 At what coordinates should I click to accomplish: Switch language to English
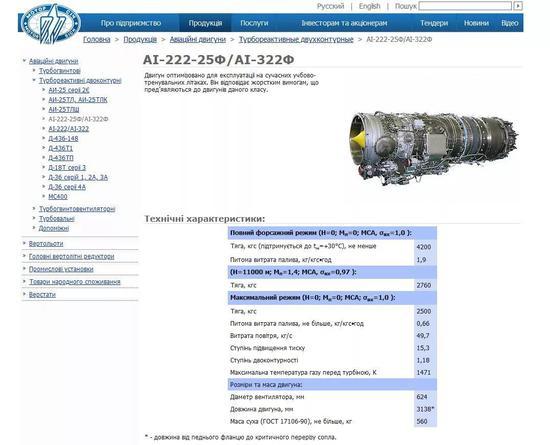tap(369, 6)
